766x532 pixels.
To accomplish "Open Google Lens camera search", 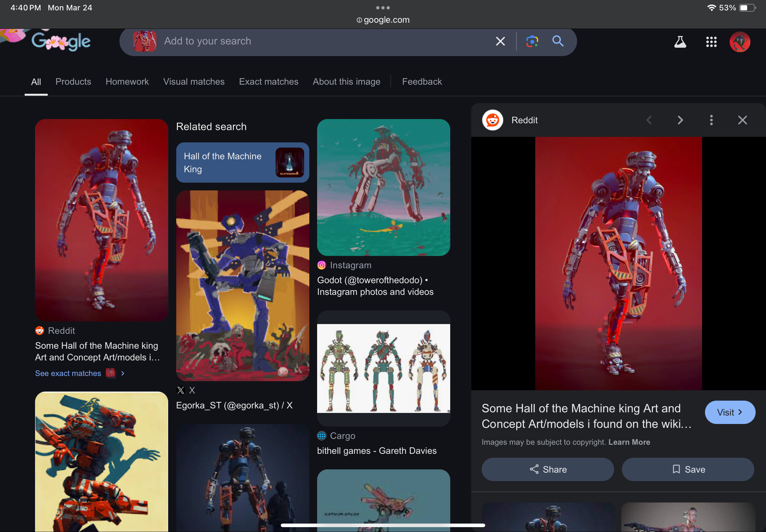I will pos(532,41).
